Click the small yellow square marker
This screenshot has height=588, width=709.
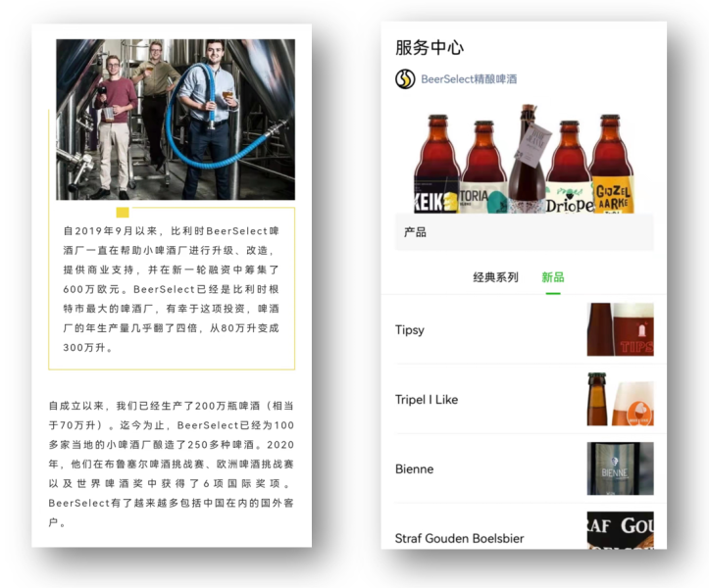click(x=123, y=213)
